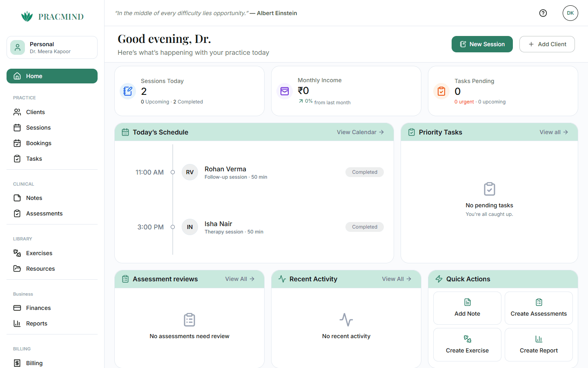
Task: Open Assessments in the sidebar
Action: (x=52, y=213)
